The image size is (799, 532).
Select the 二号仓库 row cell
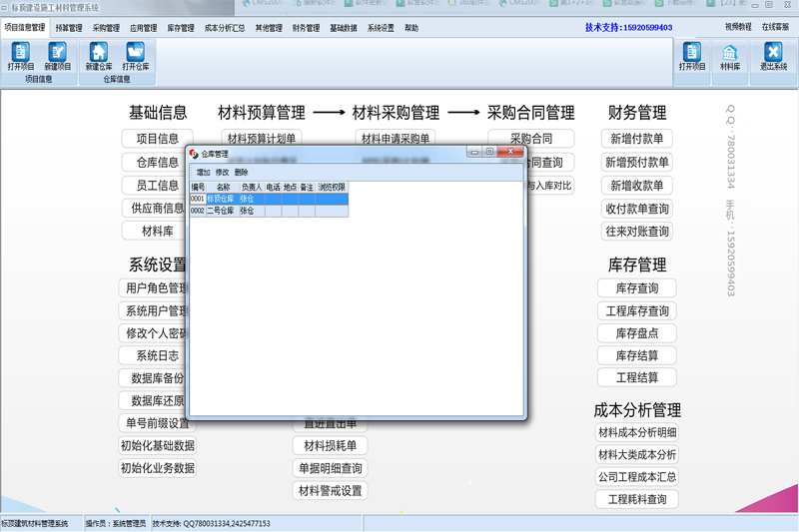click(x=223, y=211)
